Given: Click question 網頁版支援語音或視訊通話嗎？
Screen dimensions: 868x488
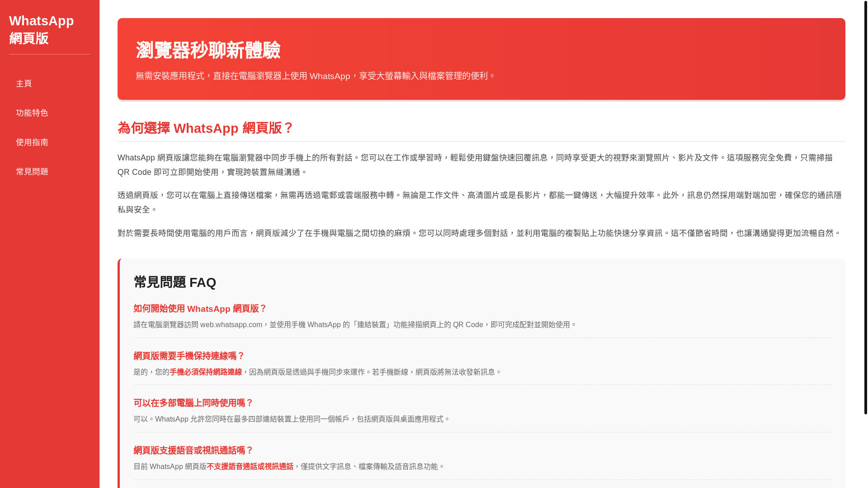Looking at the screenshot, I should coord(193,450).
